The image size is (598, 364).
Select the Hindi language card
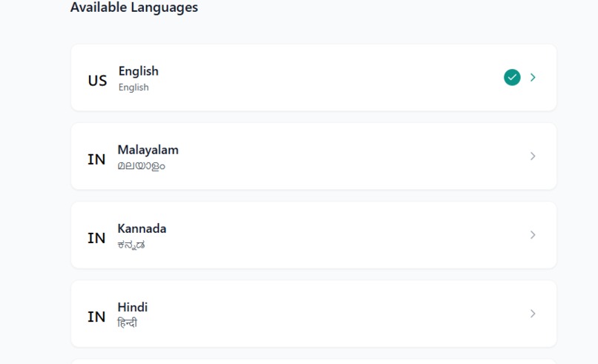tap(314, 314)
